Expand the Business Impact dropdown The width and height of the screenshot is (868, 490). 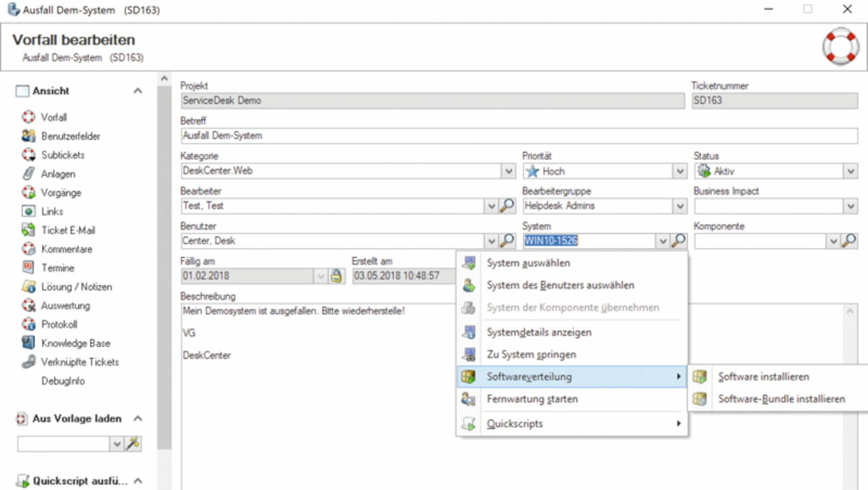tap(851, 206)
